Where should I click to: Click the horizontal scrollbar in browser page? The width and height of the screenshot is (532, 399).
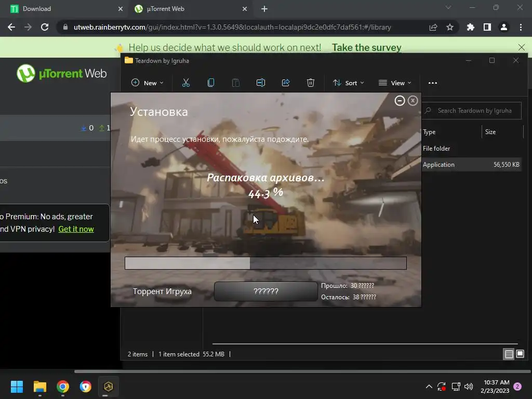pyautogui.click(x=302, y=371)
